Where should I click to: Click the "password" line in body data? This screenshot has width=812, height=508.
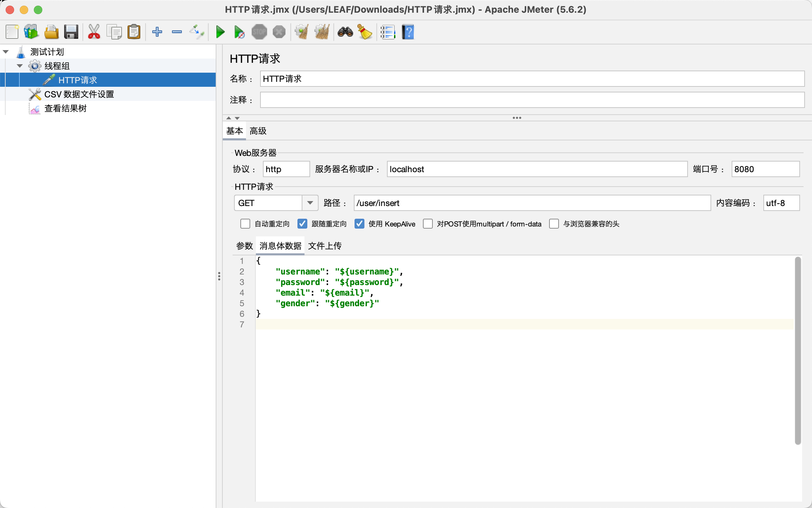339,282
